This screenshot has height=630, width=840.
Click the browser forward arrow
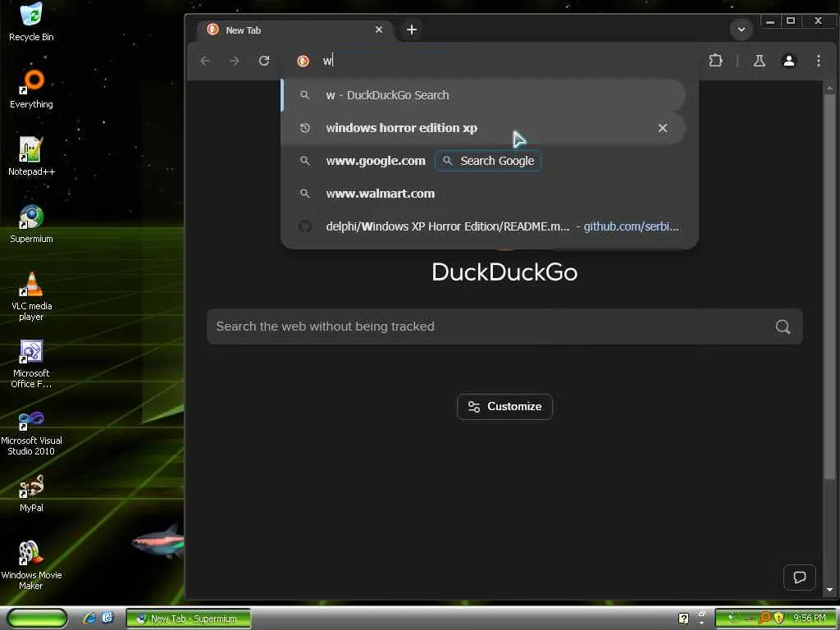coord(235,61)
